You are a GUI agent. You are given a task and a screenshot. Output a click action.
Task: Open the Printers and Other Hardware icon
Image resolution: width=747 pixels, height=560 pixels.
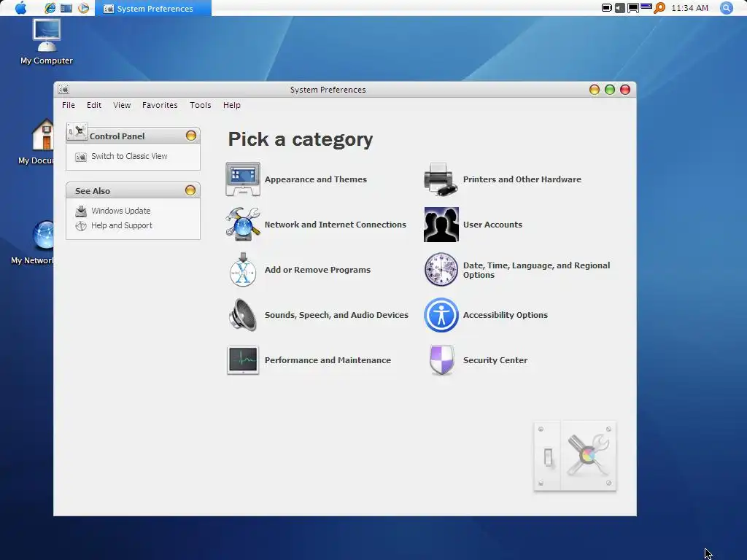coord(441,179)
